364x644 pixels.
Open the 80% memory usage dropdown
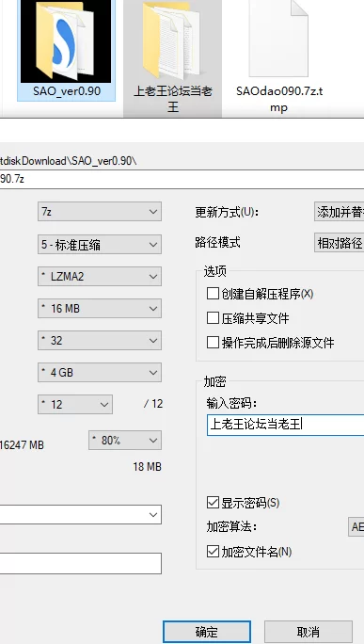125,441
